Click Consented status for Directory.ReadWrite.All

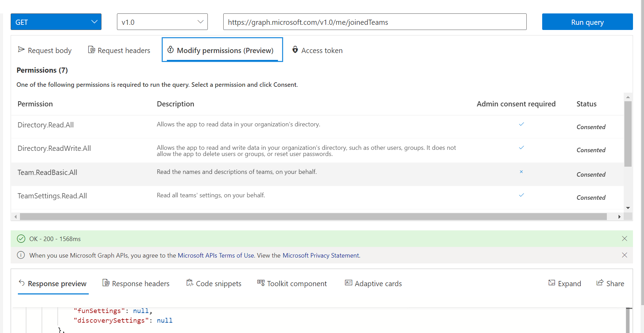point(591,150)
